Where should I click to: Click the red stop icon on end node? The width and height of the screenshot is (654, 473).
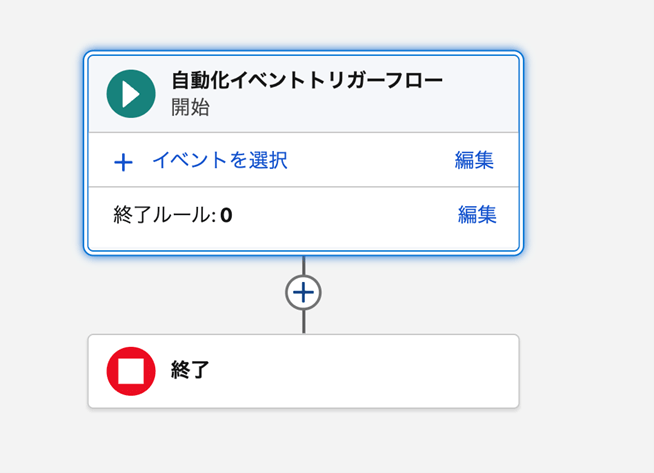click(x=131, y=371)
